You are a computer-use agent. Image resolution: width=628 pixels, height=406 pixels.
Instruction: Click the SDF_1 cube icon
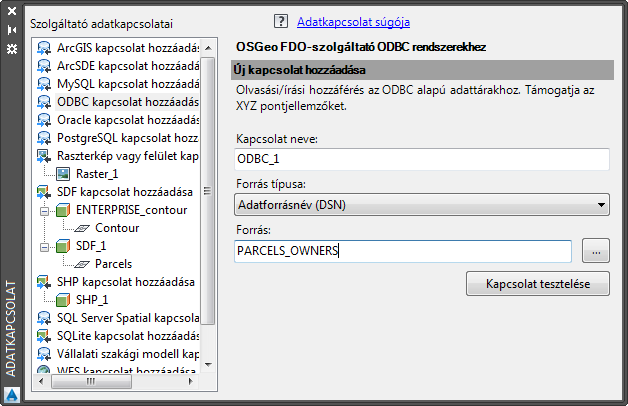tap(63, 246)
